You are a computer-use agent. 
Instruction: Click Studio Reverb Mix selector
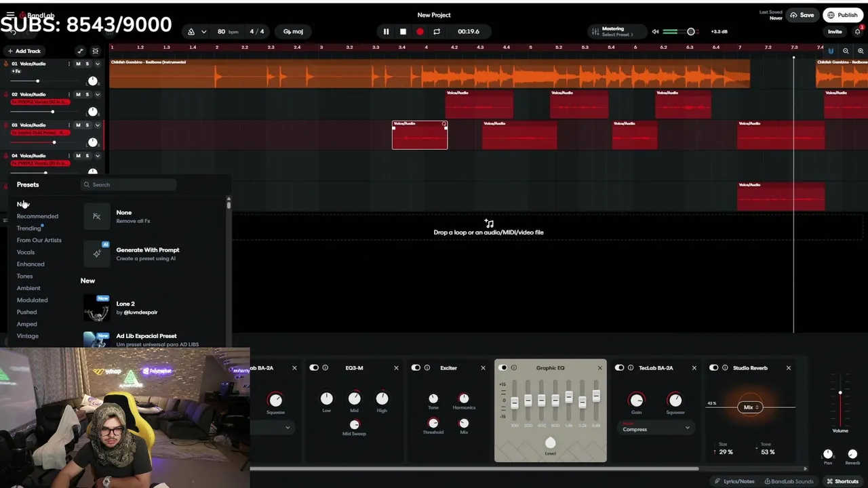coord(750,407)
